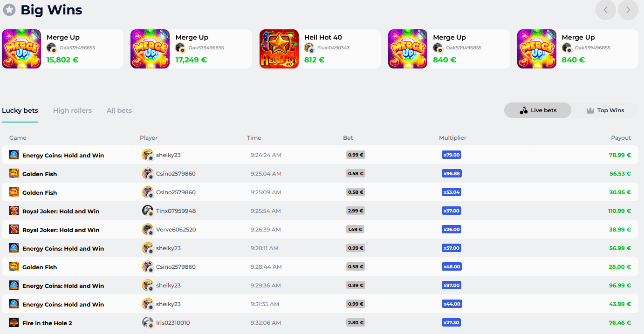Open Merge Up card with 17,249 € win
This screenshot has height=334, width=644.
(191, 49)
